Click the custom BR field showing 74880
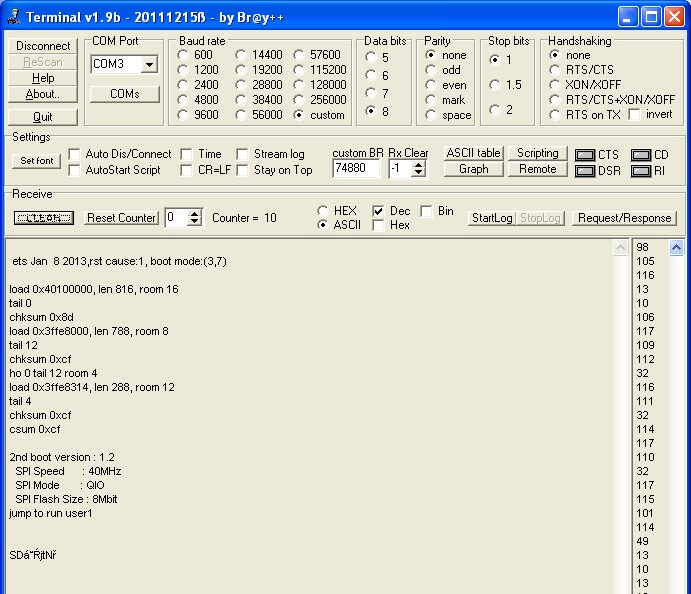Image resolution: width=691 pixels, height=594 pixels. (x=356, y=168)
